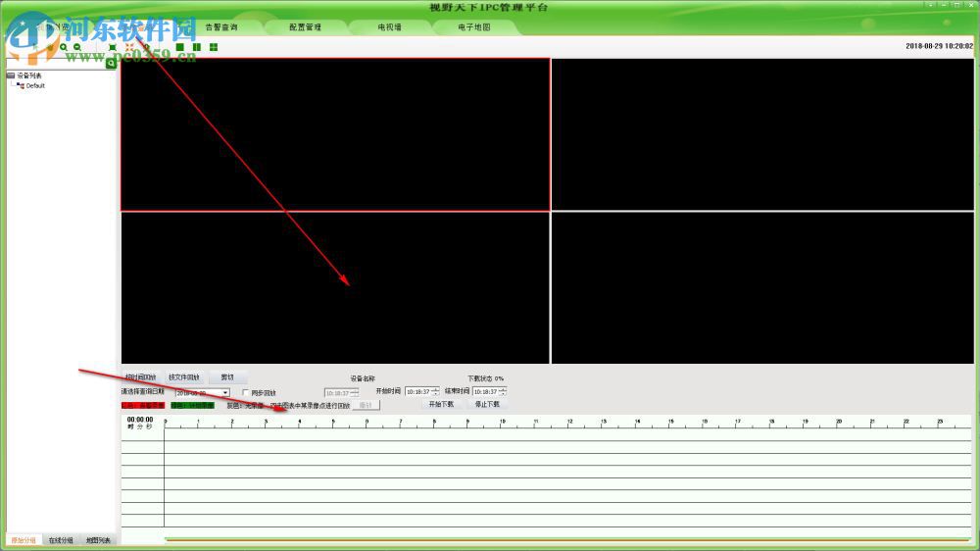Click the 剪切 clip button

pos(227,377)
